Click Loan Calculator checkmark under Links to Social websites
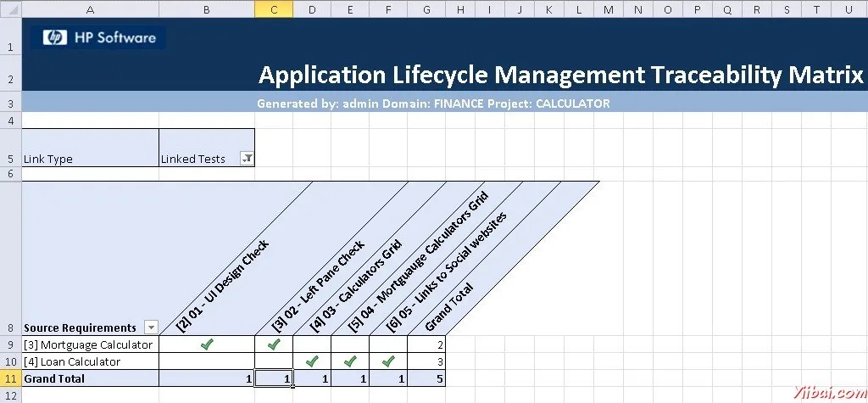This screenshot has height=403, width=868. [388, 361]
